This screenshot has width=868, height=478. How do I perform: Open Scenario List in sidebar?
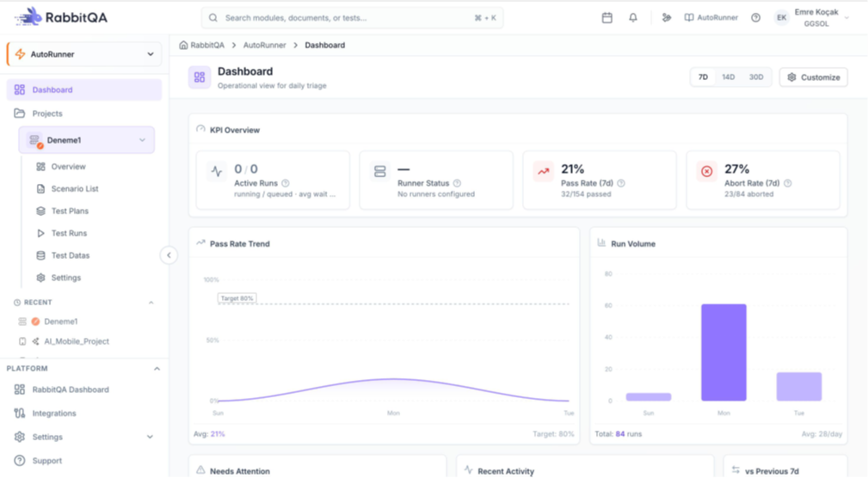(x=75, y=189)
